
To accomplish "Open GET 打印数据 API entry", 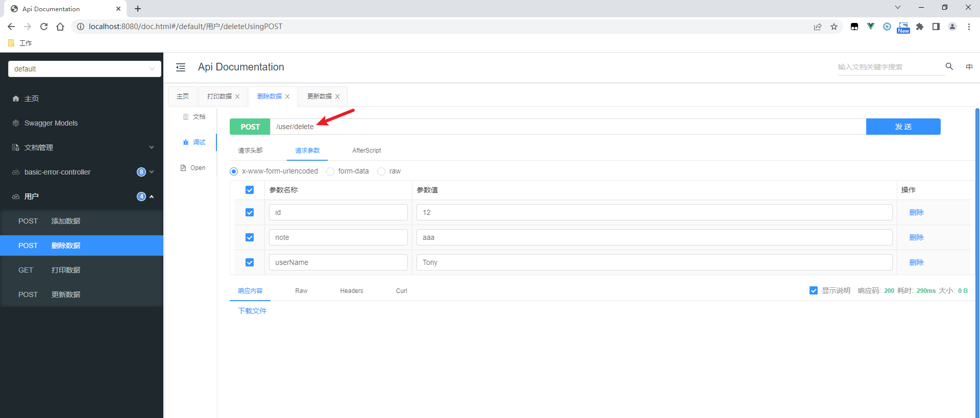I will tap(82, 270).
